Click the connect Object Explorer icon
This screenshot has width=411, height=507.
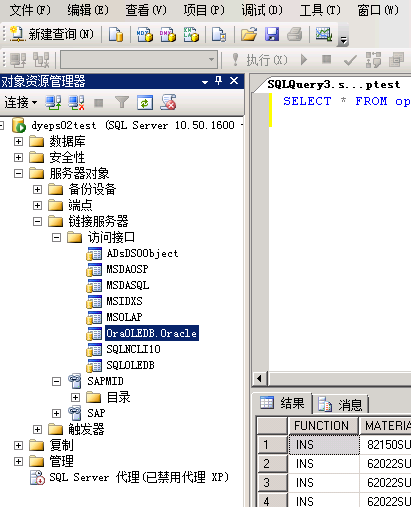53,103
